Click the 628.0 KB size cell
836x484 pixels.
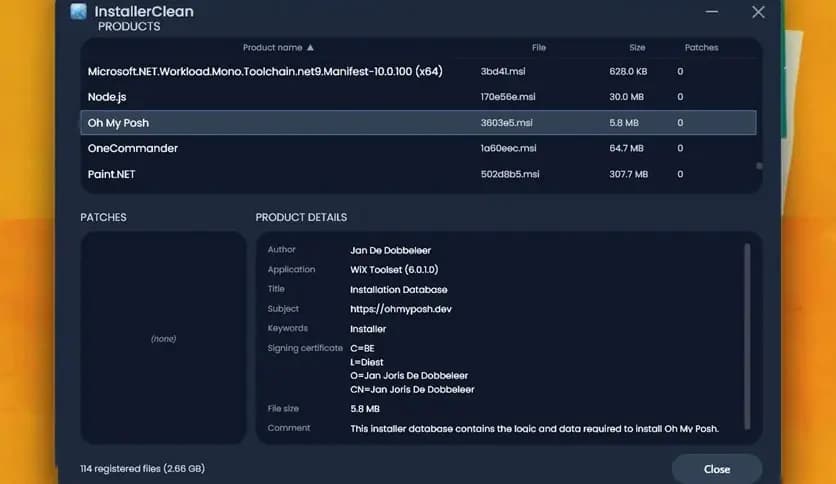(x=628, y=71)
